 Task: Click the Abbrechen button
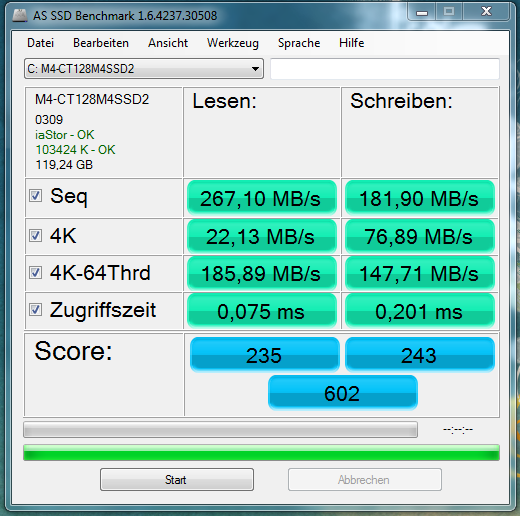365,480
